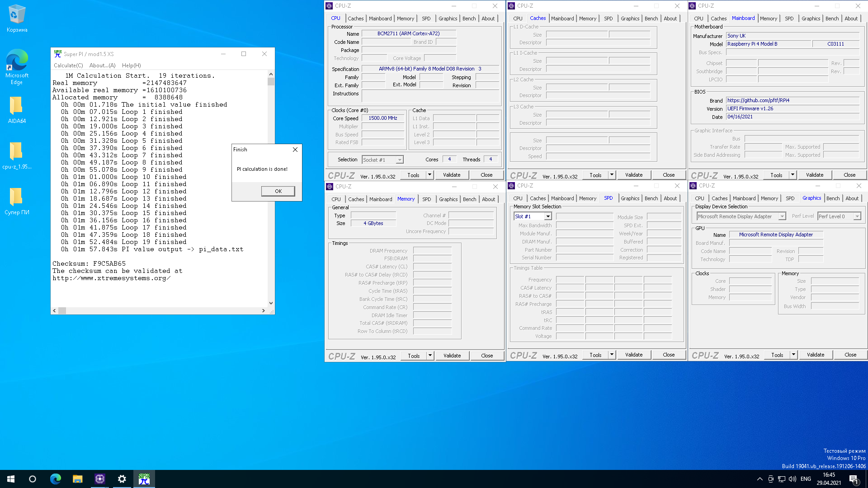Open the Windows Start menu

(x=11, y=479)
